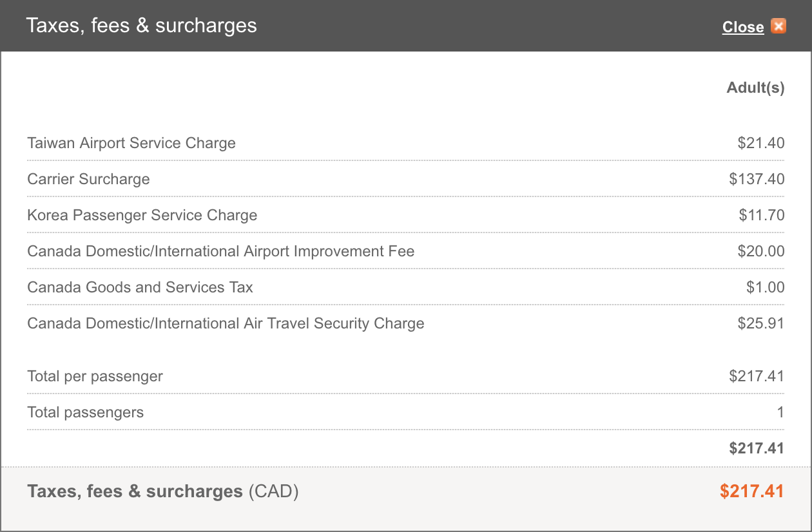Click the orange $217.41 CAD total

click(752, 491)
